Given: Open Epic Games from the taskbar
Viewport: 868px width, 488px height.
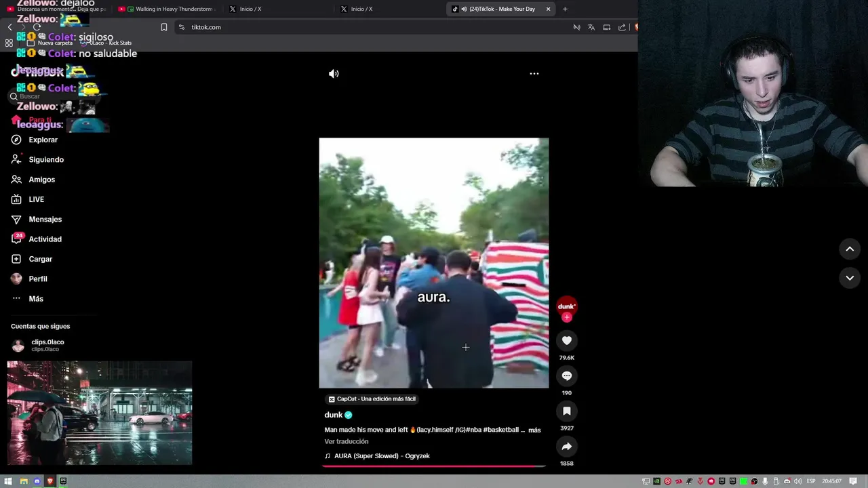Looking at the screenshot, I should (x=63, y=481).
